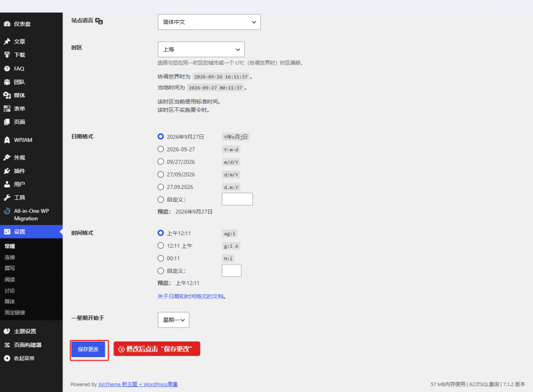533x392 pixels.
Task: Click the 7.1.2 版本 footer text
Action: pos(514,384)
